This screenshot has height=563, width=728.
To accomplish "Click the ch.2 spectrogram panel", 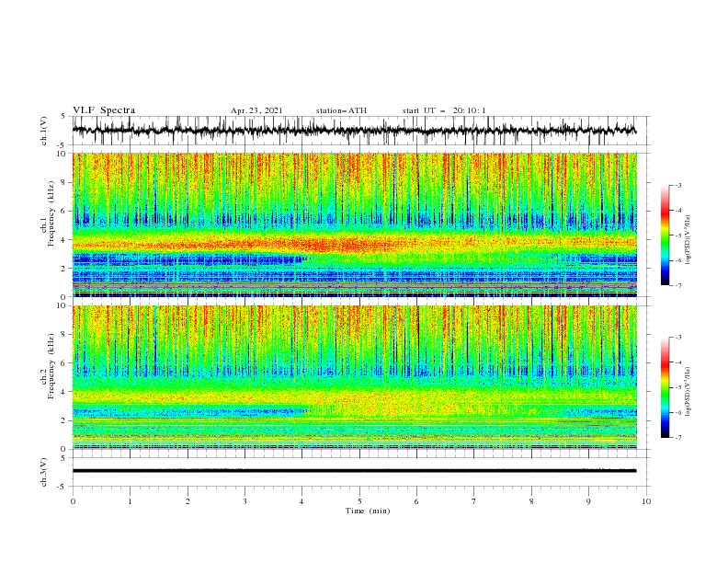I will click(x=354, y=377).
